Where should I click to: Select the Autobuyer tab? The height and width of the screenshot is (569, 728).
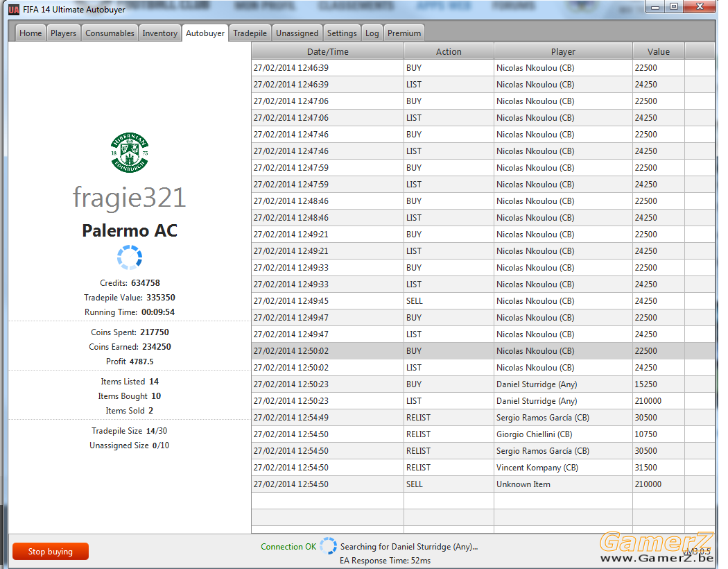tap(205, 33)
